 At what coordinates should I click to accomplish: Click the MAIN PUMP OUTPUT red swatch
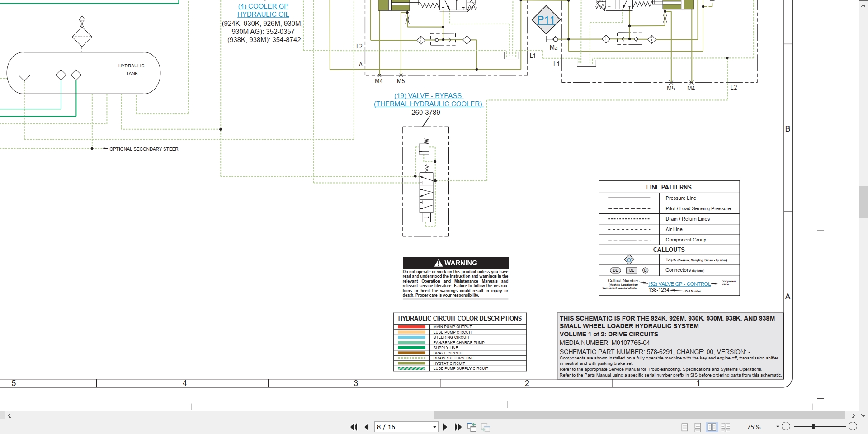tap(411, 327)
